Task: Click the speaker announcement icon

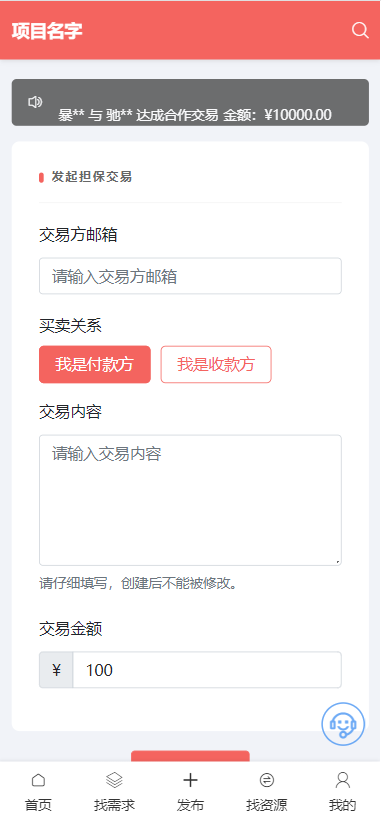Action: pyautogui.click(x=35, y=102)
